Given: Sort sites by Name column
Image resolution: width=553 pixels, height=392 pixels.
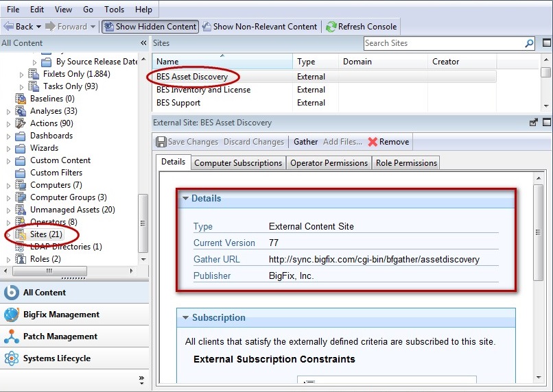Looking at the screenshot, I should coord(222,62).
